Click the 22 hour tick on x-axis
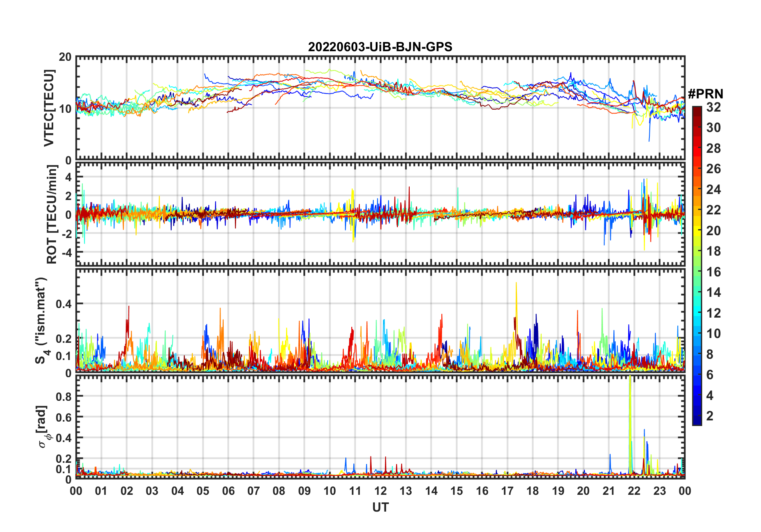 (634, 491)
